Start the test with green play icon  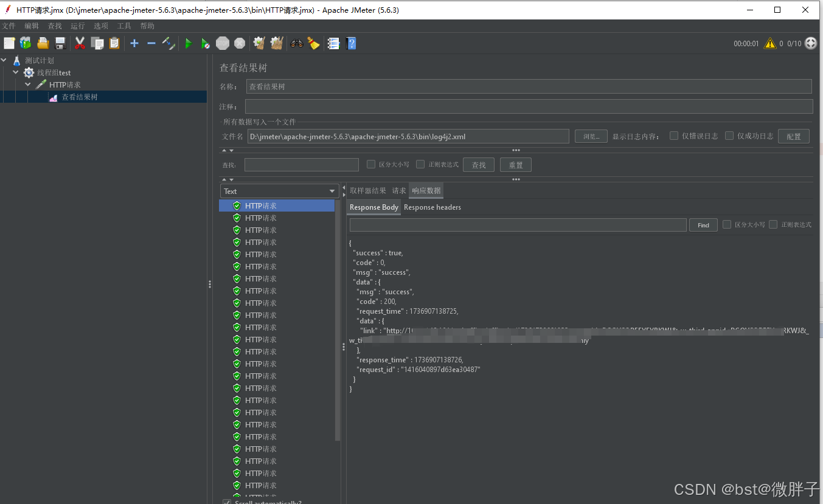(x=189, y=43)
